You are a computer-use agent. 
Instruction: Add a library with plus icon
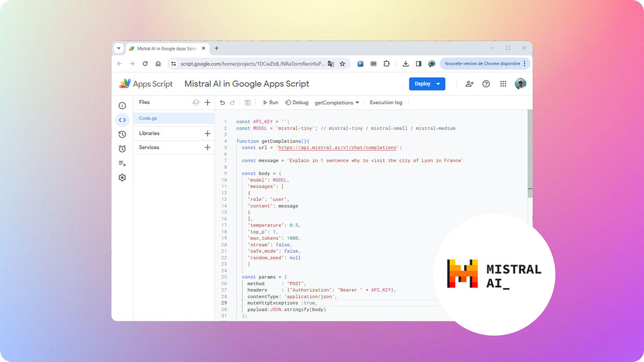208,133
